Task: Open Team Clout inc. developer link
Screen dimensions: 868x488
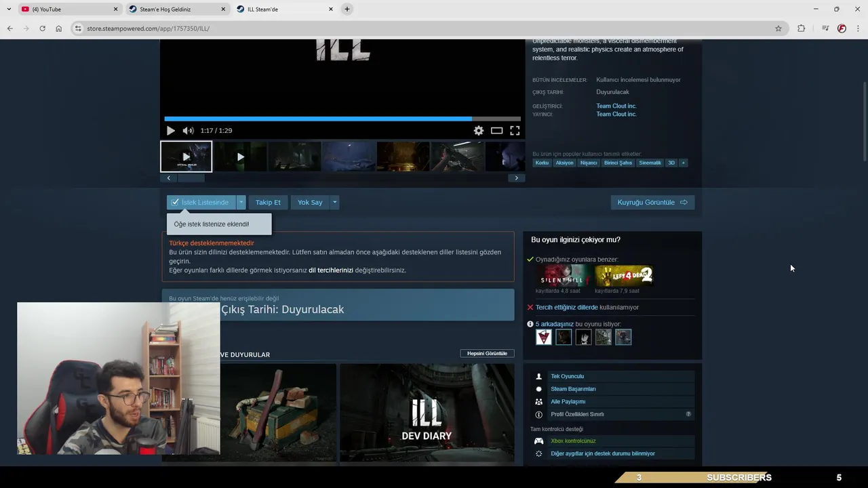Action: coord(616,106)
